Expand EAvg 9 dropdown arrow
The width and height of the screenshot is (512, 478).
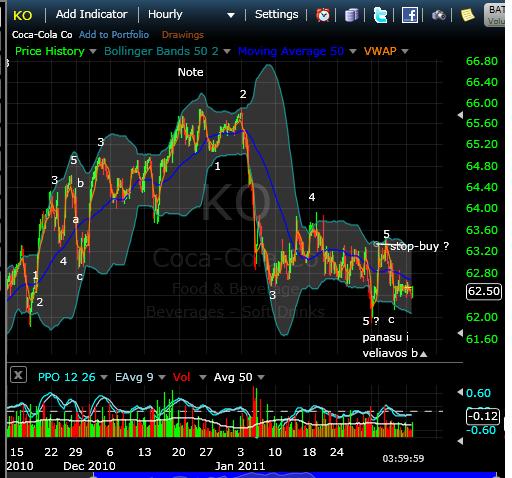click(162, 377)
